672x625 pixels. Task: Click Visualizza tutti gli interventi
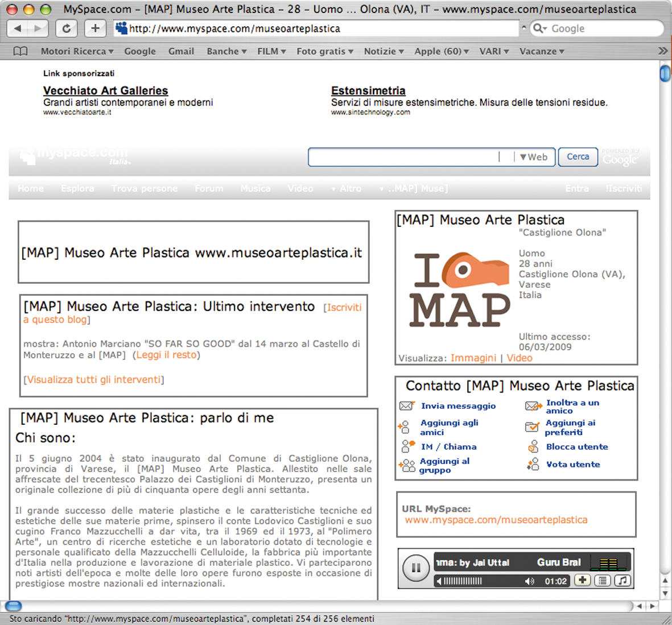[x=94, y=379]
